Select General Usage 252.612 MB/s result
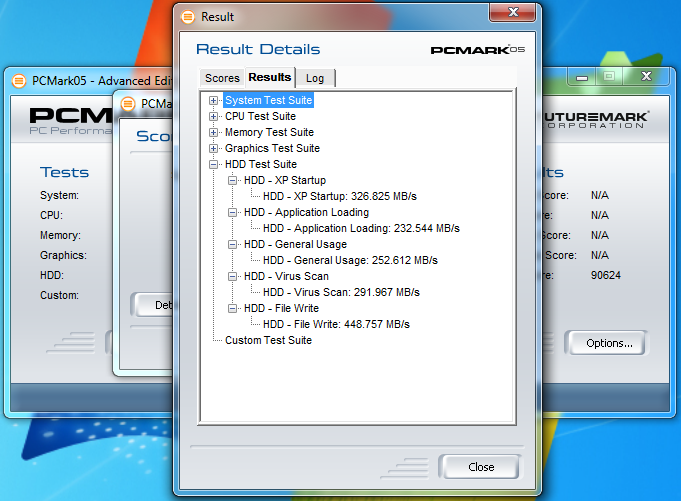 350,260
